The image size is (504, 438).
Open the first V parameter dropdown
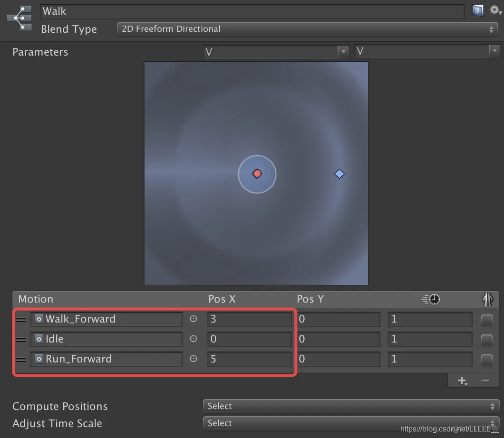(x=276, y=52)
